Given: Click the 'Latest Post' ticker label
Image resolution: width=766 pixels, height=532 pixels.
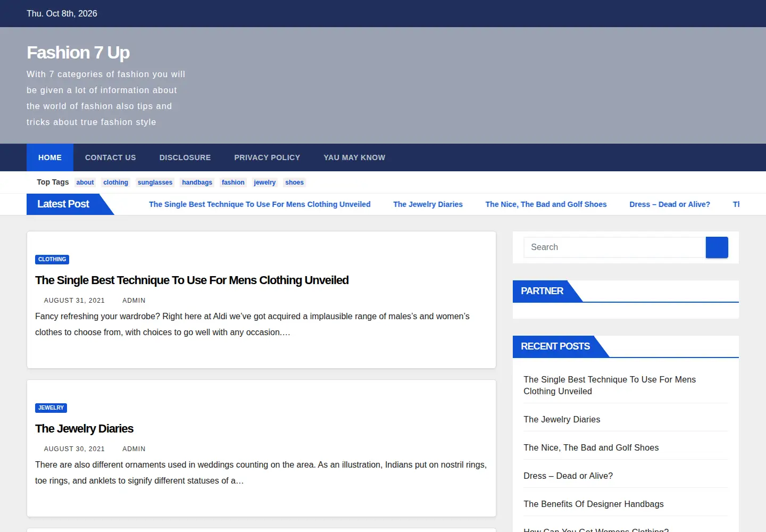Looking at the screenshot, I should 63,204.
